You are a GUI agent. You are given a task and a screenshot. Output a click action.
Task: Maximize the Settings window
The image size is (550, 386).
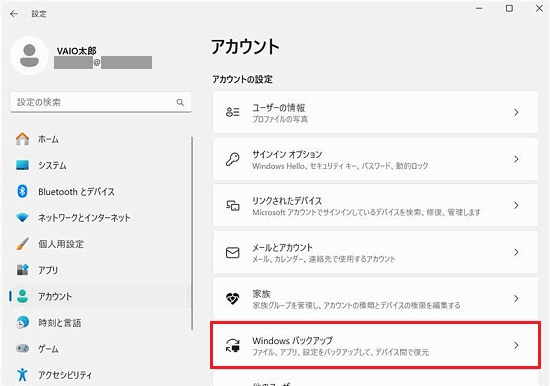(509, 8)
